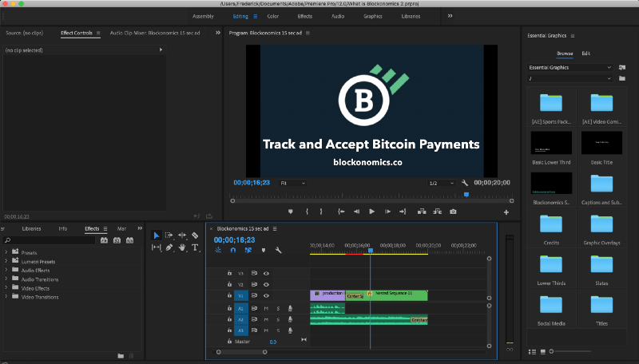Screen dimensions: 639x364
Task: Click Mark Out bracket button
Action: pos(321,212)
